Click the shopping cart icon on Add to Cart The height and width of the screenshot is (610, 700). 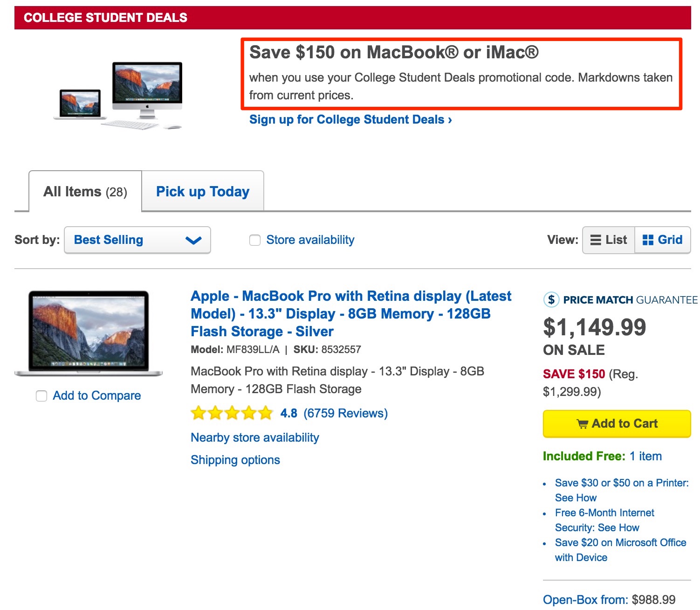(x=582, y=424)
